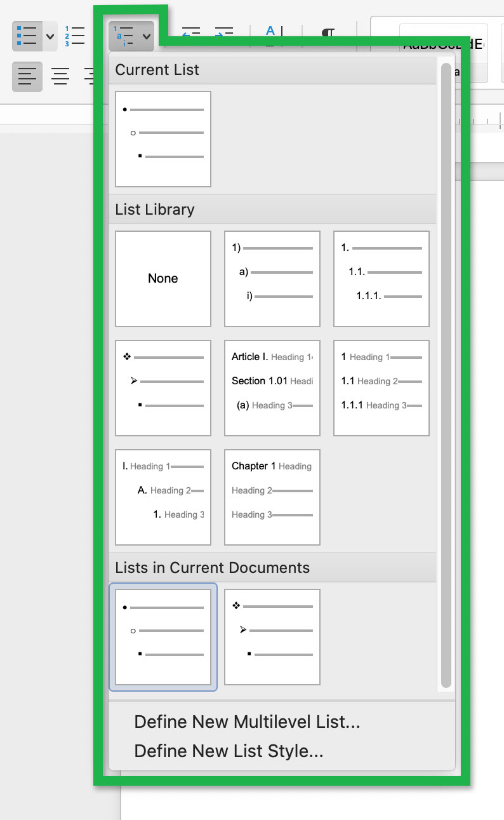
Task: Click the Lists in Current Documents header
Action: coord(273,568)
